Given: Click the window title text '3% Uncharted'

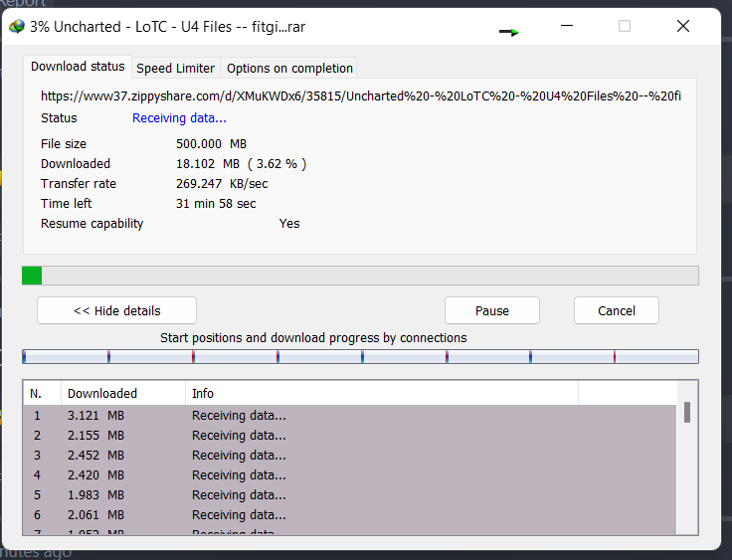Looking at the screenshot, I should [x=76, y=27].
